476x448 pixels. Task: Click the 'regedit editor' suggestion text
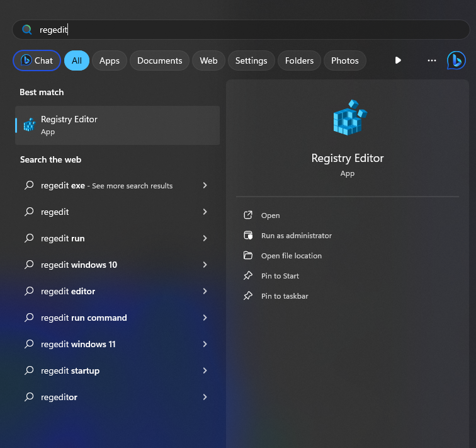(x=68, y=291)
